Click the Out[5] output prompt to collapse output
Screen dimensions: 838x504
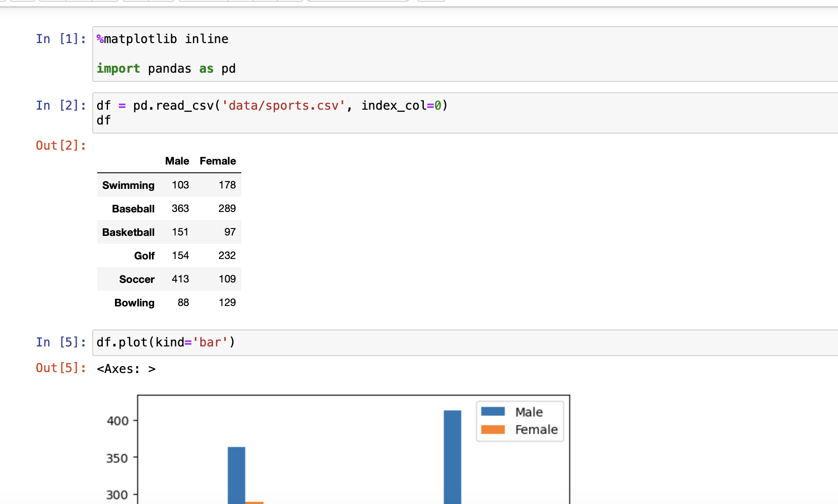[x=61, y=368]
